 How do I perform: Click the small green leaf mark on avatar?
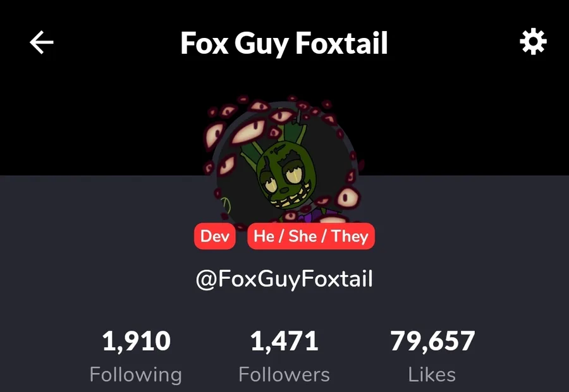(x=226, y=206)
